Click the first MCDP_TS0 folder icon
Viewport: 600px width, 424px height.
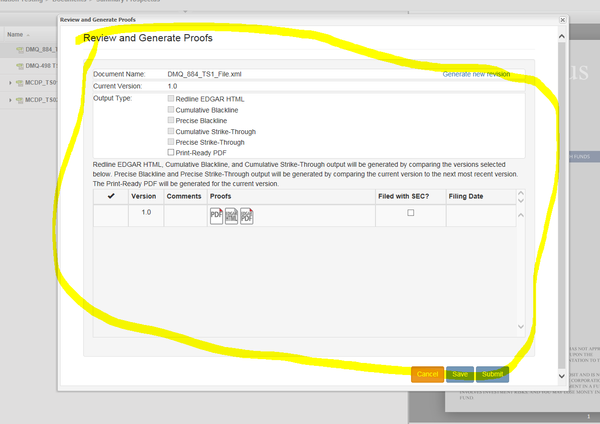[19, 83]
